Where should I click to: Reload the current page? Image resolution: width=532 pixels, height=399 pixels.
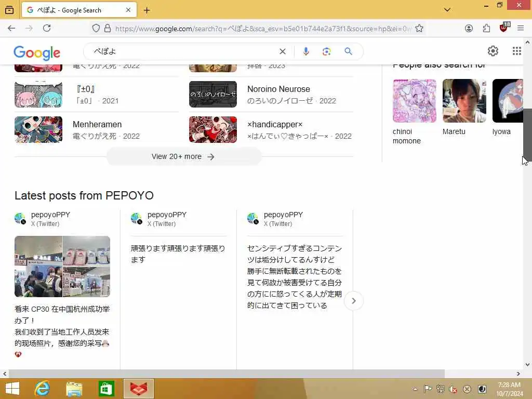coord(47,28)
